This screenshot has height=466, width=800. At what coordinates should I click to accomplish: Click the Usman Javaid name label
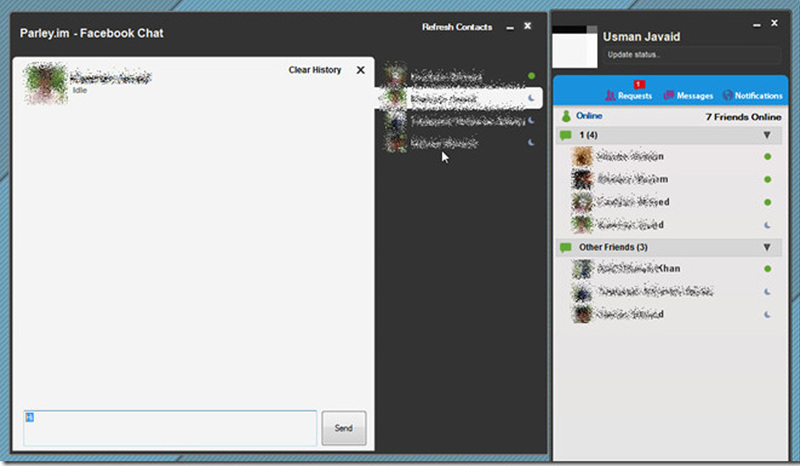pos(641,37)
